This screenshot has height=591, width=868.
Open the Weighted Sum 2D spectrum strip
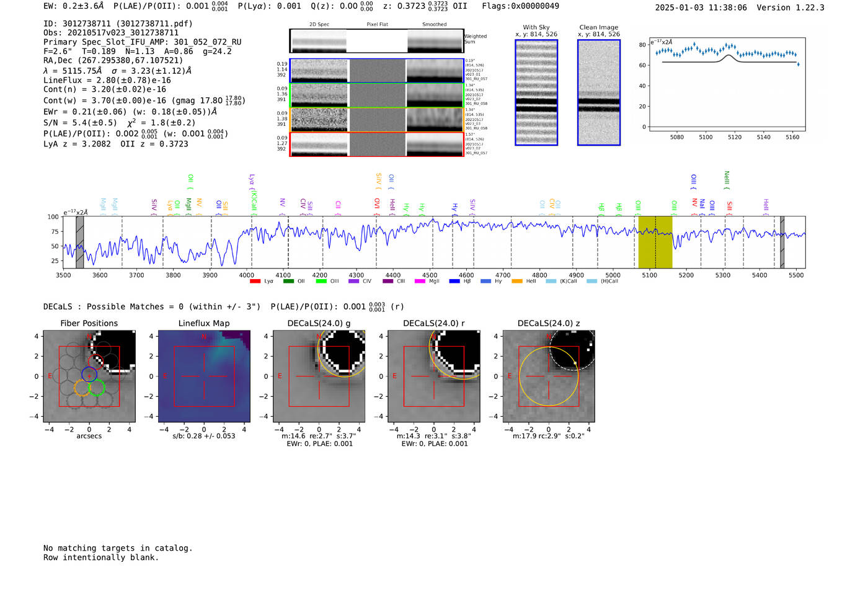point(376,42)
